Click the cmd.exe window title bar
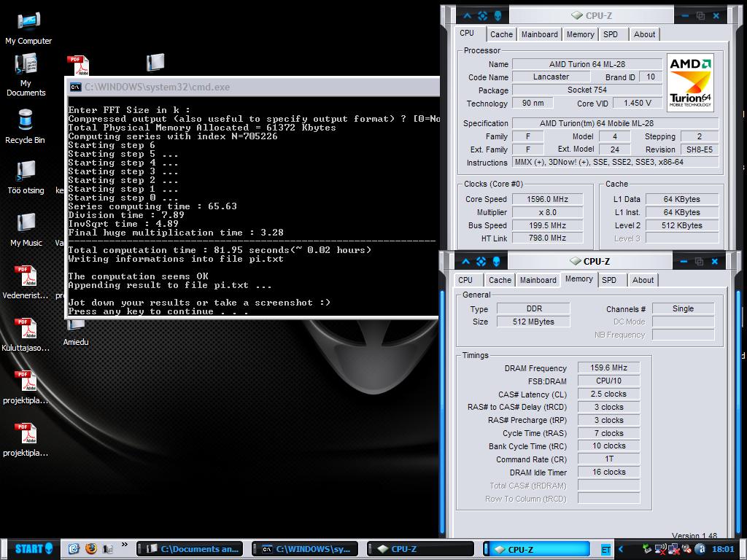The image size is (747, 560). 252,87
